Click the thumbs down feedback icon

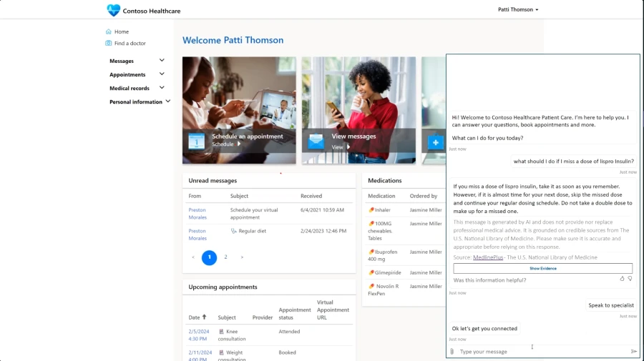point(630,278)
